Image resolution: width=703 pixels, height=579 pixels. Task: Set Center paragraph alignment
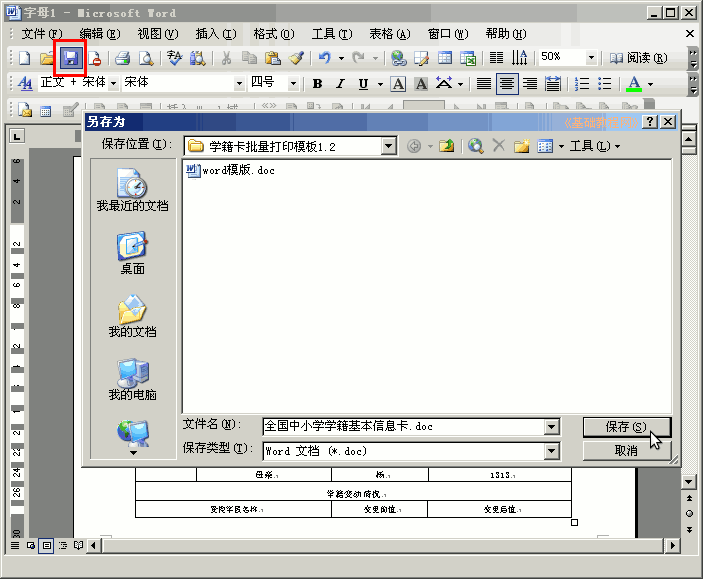(x=507, y=84)
